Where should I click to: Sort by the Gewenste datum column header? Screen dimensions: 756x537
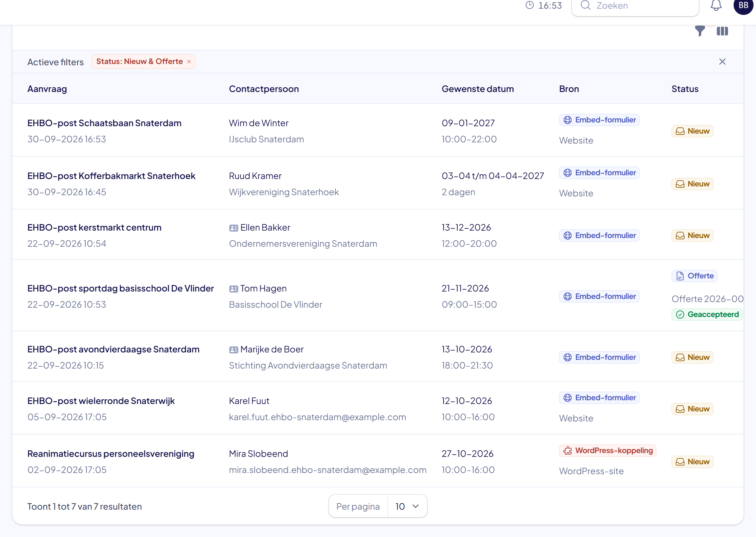[x=477, y=89]
